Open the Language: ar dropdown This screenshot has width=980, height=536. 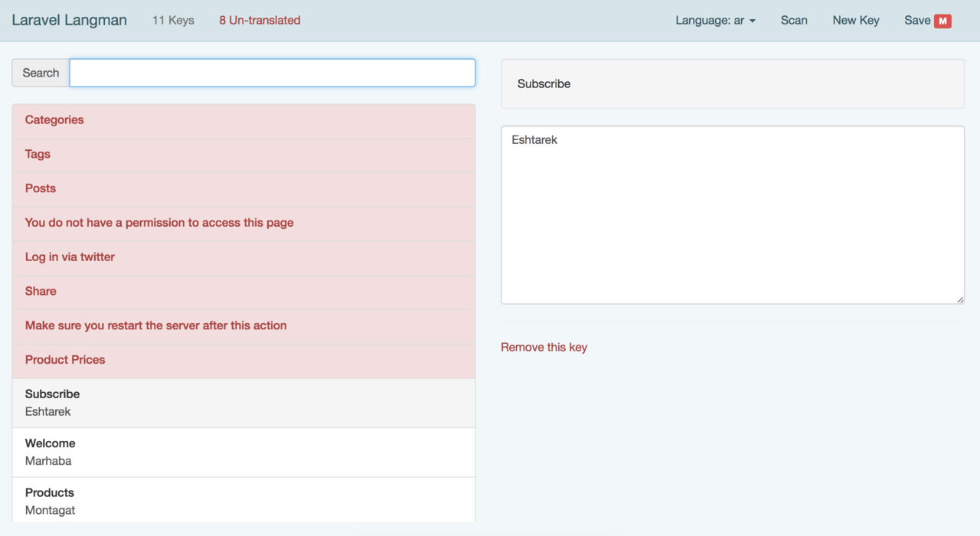[715, 21]
